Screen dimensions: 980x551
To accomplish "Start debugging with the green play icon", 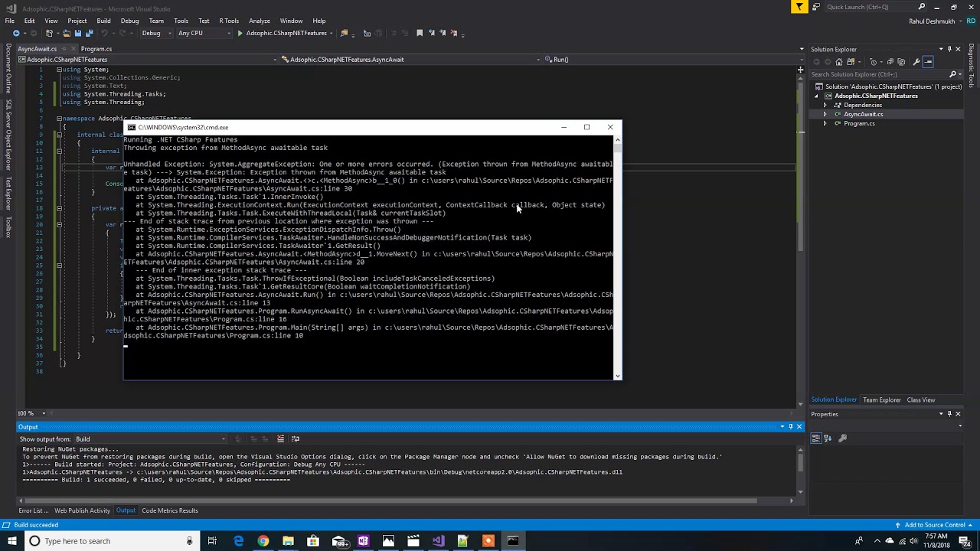I will pyautogui.click(x=240, y=33).
